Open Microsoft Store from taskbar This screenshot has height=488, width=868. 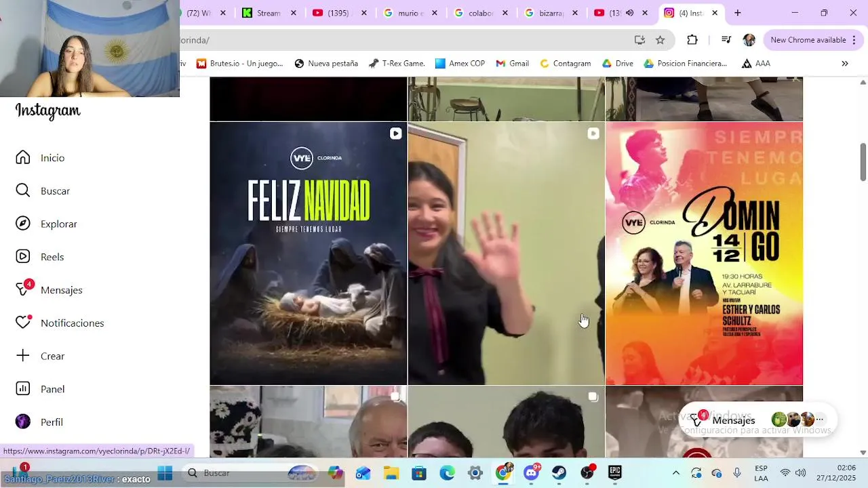click(419, 473)
